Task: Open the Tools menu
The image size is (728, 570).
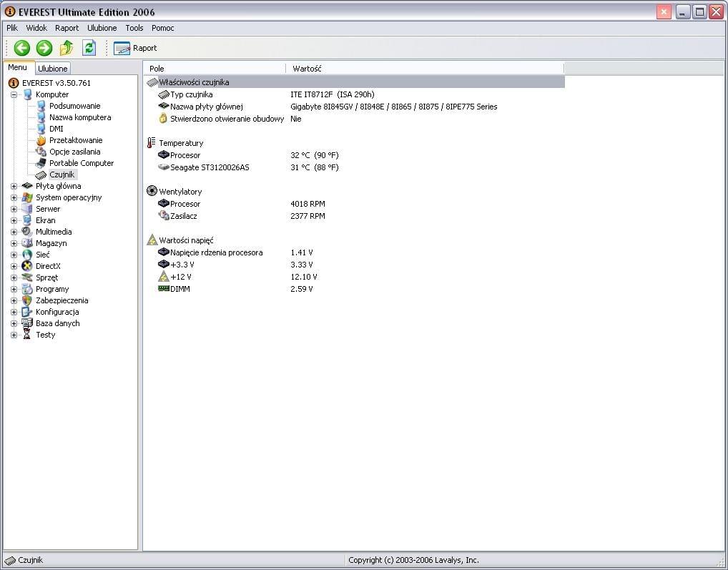Action: click(x=134, y=28)
